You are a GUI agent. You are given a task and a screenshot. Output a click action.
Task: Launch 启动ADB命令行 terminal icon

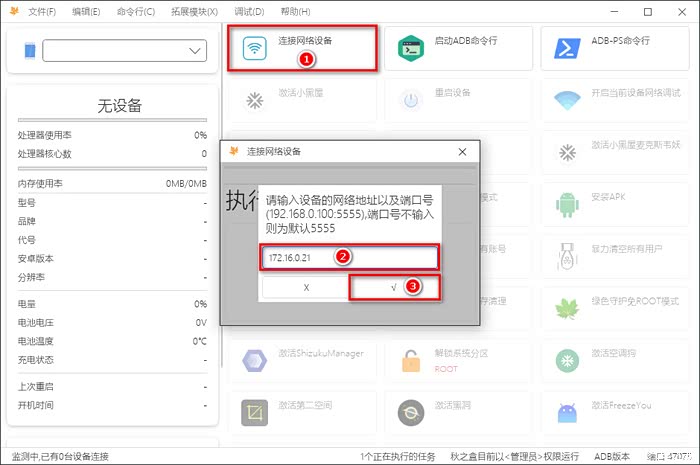click(x=411, y=48)
